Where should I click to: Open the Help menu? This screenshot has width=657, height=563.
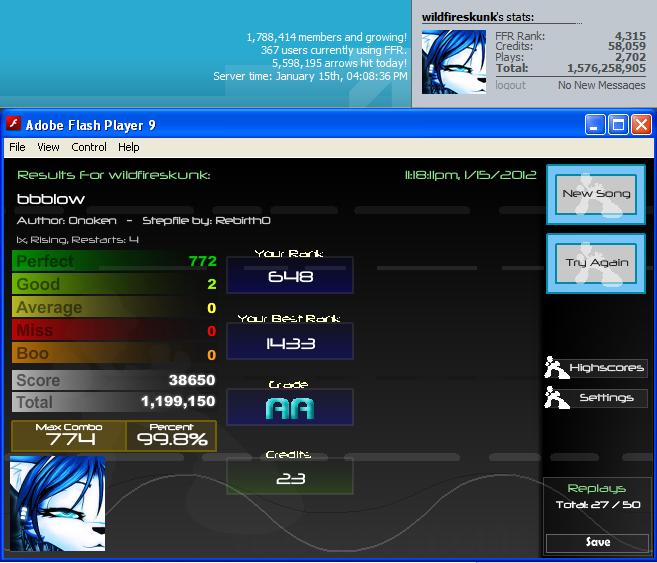point(129,147)
